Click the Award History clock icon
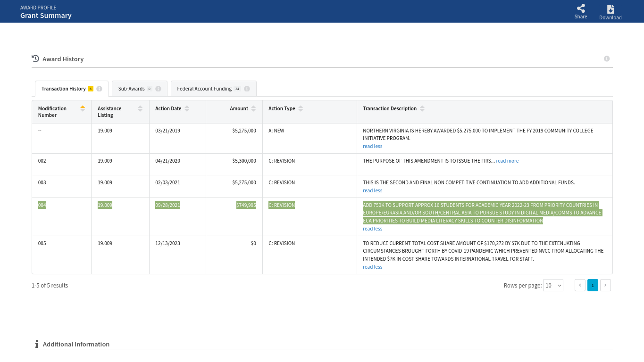 (35, 58)
